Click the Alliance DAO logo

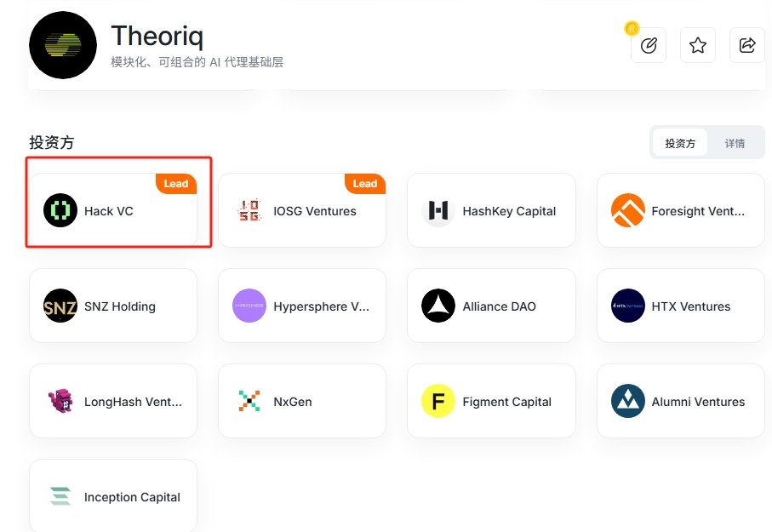tap(438, 306)
